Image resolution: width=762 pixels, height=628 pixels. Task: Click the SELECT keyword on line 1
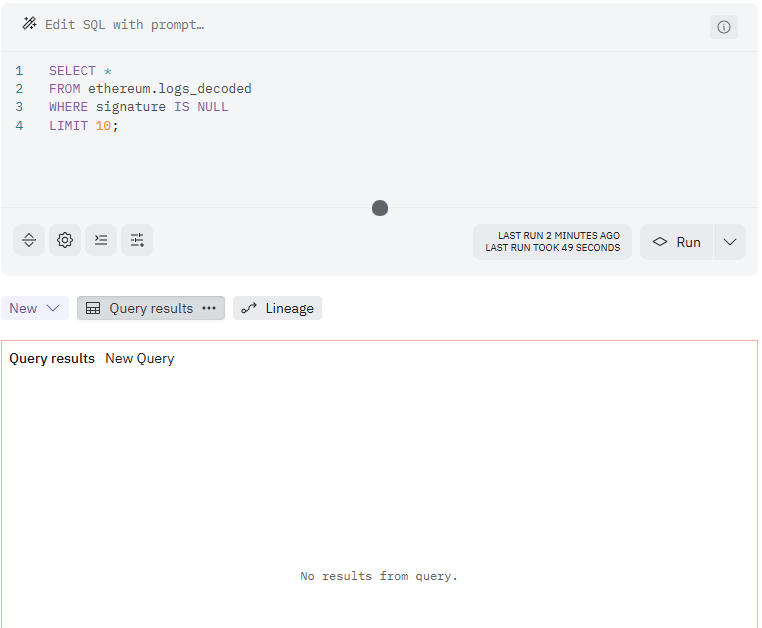coord(72,71)
